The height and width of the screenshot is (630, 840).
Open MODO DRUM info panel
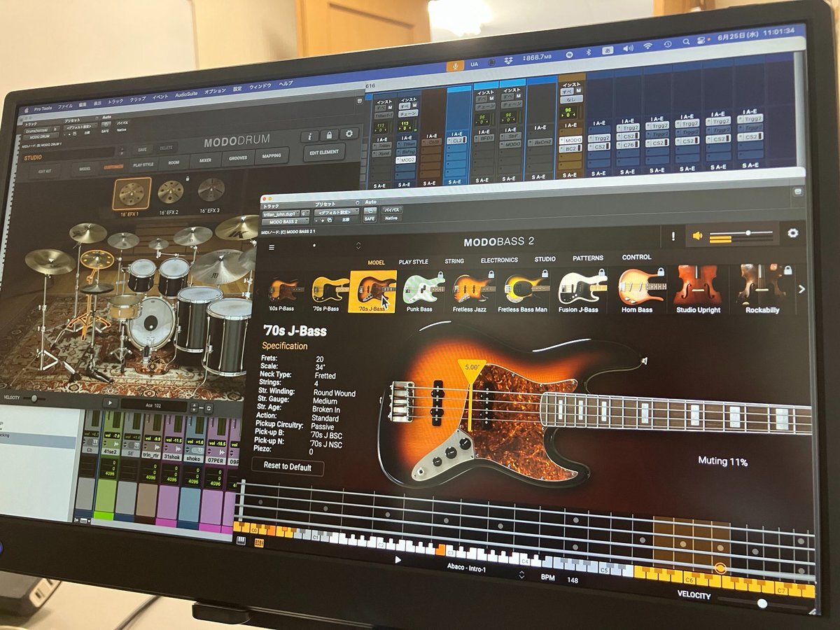point(309,136)
